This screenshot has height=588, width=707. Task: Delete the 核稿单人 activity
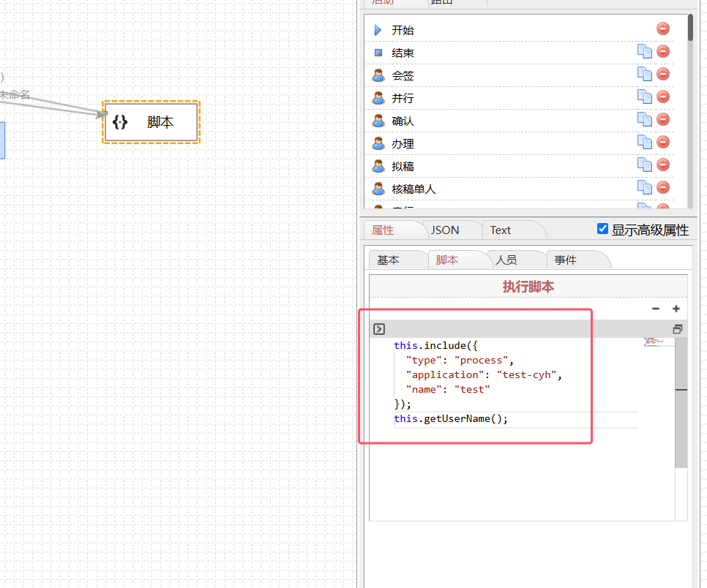(x=663, y=187)
